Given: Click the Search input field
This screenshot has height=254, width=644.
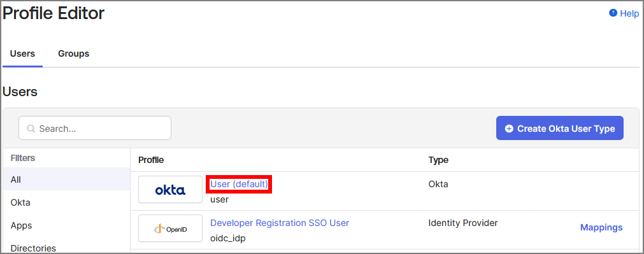Looking at the screenshot, I should (x=95, y=129).
